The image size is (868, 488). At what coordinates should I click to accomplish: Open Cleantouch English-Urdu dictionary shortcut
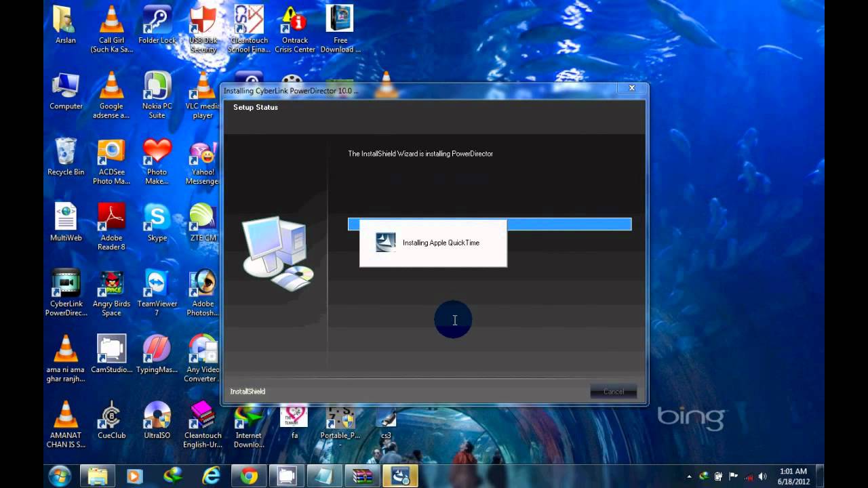(203, 424)
